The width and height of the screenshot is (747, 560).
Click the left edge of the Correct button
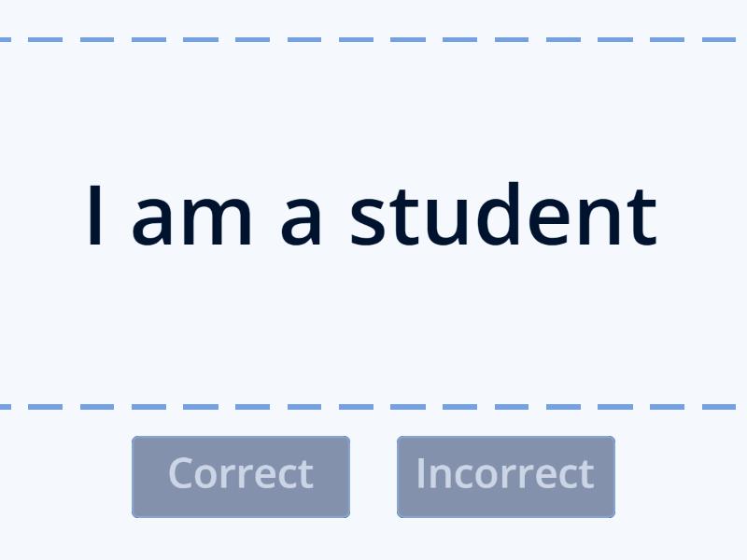point(136,476)
